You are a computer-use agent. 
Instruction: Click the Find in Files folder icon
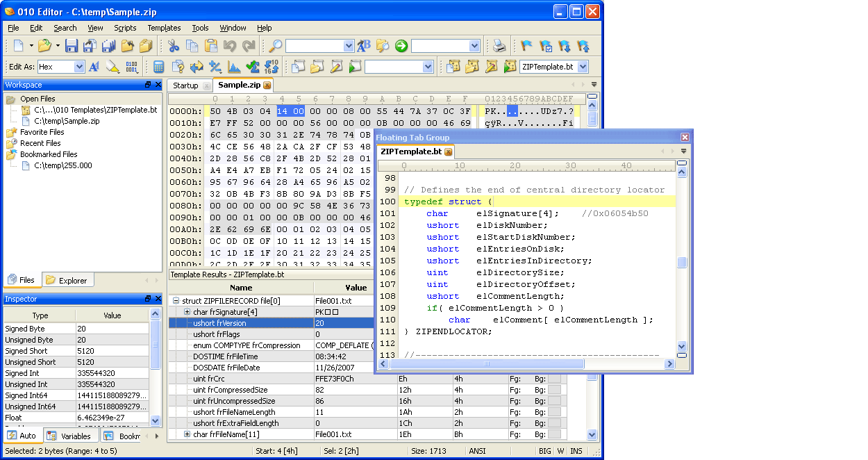383,46
